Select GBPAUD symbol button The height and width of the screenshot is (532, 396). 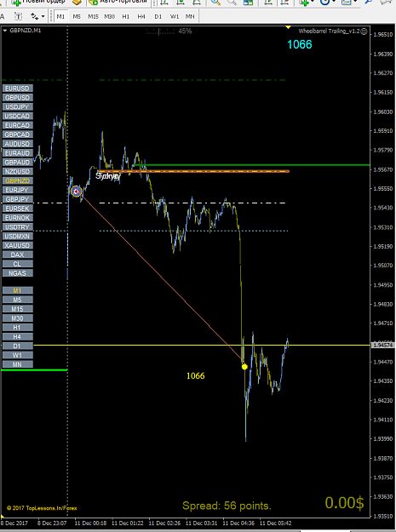tap(18, 163)
